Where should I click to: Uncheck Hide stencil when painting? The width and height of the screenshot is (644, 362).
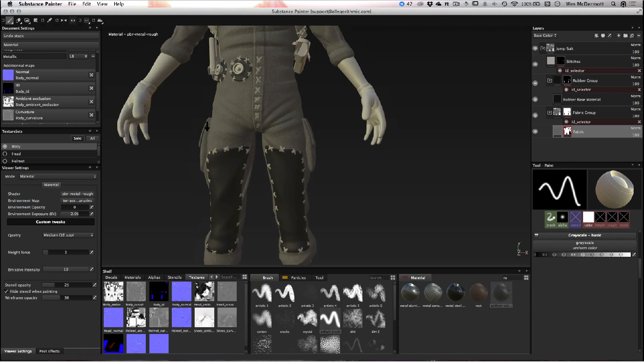click(x=6, y=292)
